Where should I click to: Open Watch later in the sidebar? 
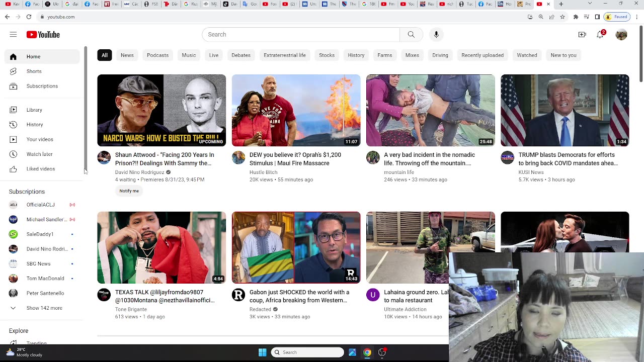pos(42,154)
